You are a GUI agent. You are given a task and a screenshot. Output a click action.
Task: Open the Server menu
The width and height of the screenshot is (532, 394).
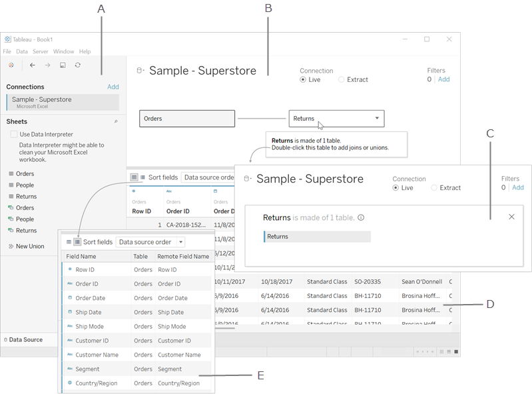tap(40, 51)
